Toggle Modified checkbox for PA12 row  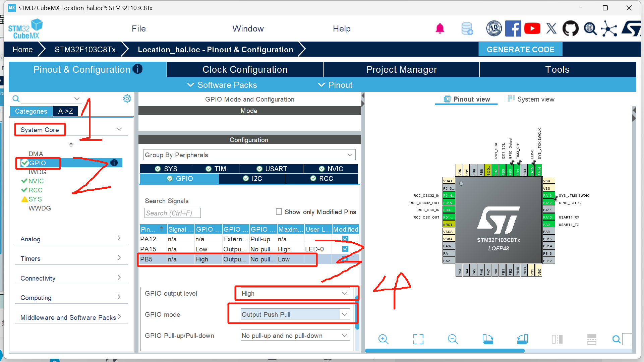coord(345,239)
